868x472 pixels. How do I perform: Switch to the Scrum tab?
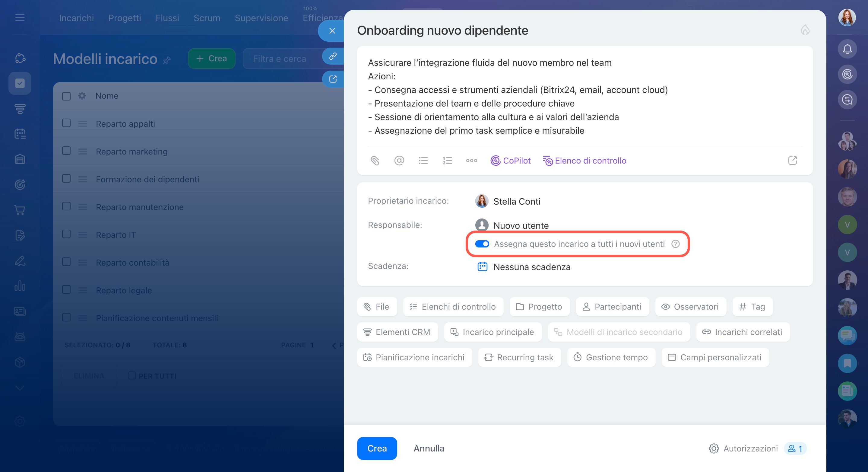(x=207, y=18)
